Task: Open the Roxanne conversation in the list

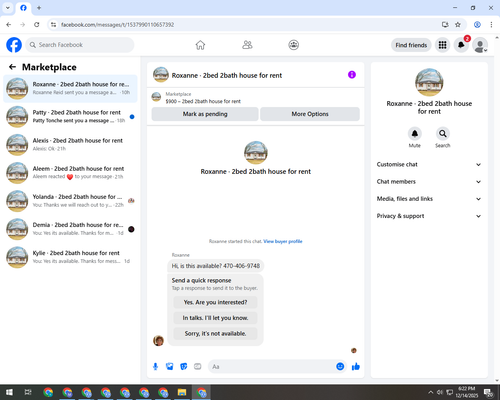Action: click(x=70, y=89)
